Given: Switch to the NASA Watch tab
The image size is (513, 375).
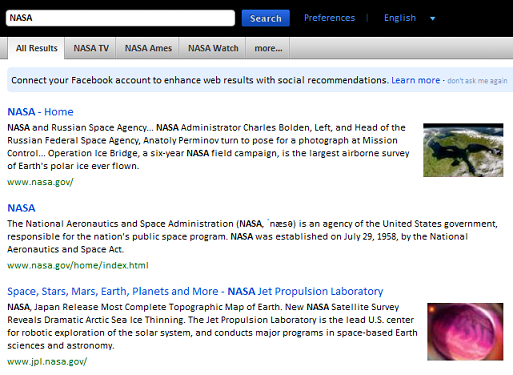Looking at the screenshot, I should 213,48.
